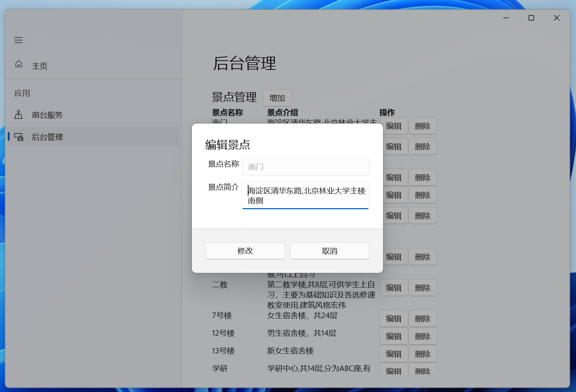
Task: Close the application window
Action: [557, 18]
